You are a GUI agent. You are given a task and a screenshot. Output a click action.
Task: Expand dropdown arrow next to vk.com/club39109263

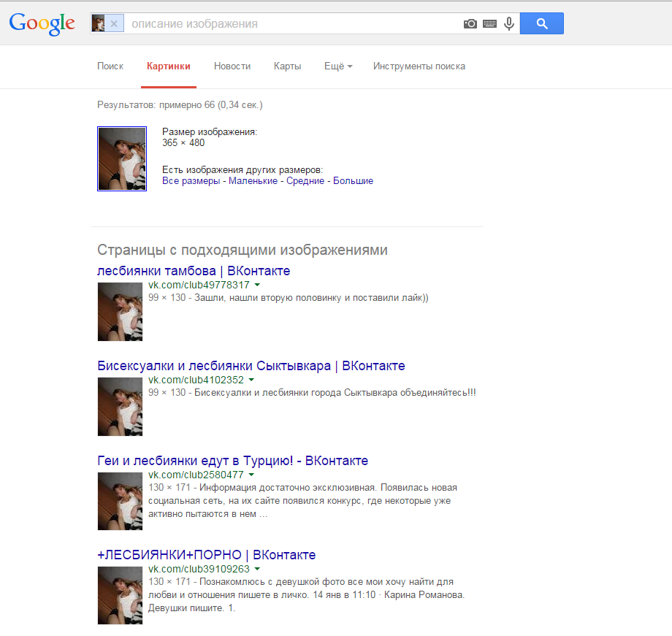point(257,569)
